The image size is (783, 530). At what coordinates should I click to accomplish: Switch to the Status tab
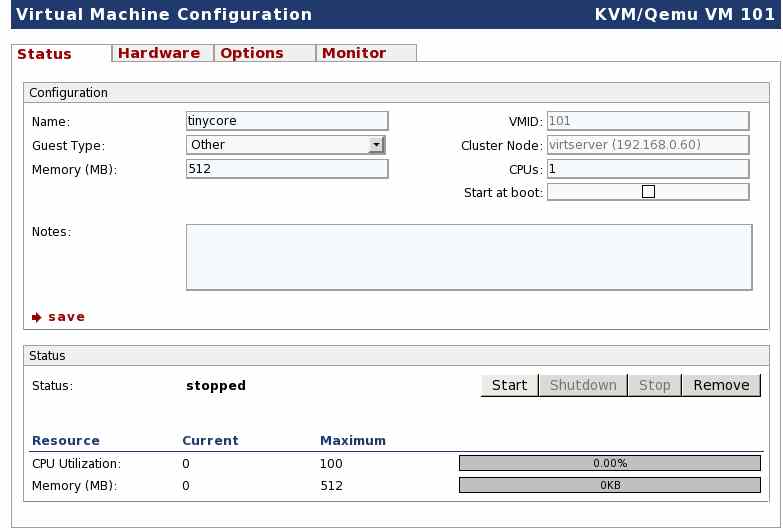[x=61, y=53]
